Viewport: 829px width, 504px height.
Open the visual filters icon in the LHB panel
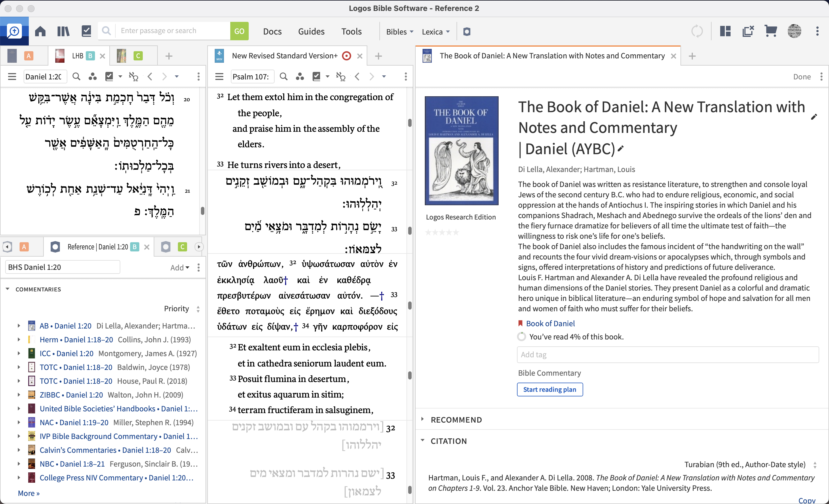point(92,77)
